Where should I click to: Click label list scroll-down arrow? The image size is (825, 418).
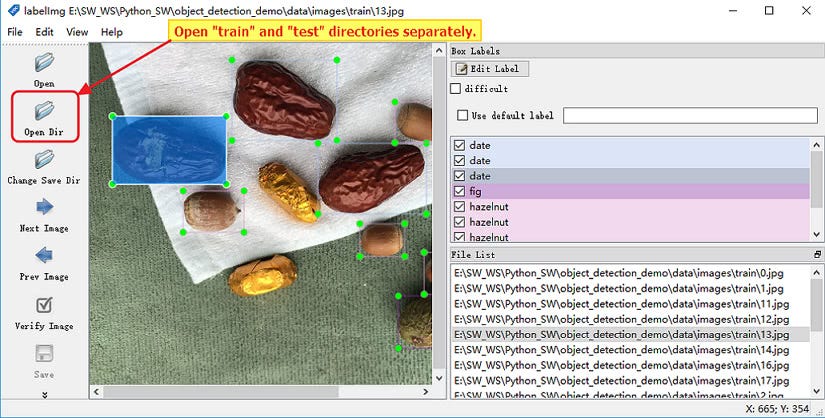(x=817, y=235)
